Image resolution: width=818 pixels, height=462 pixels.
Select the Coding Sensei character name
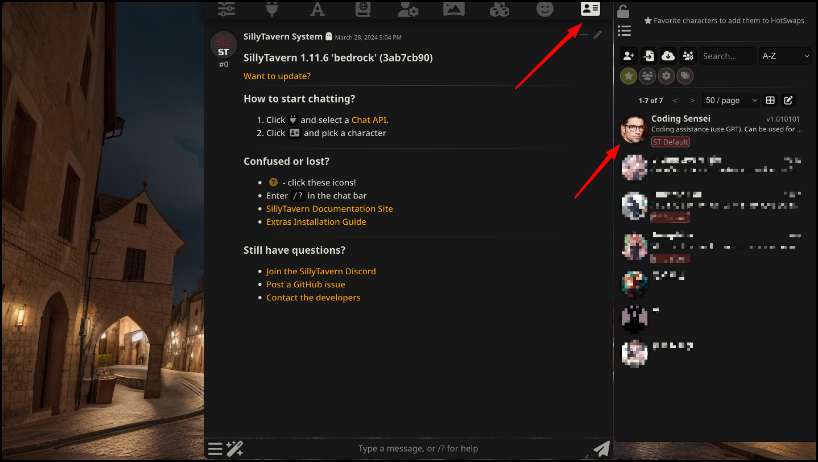point(680,118)
